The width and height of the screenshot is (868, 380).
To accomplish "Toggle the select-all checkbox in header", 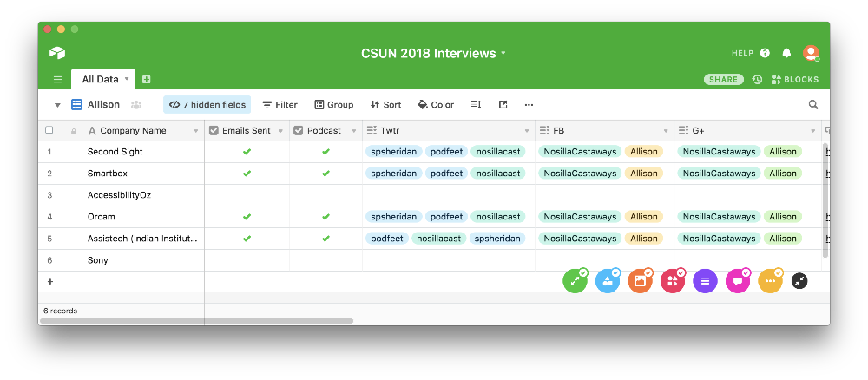I will pos(49,130).
